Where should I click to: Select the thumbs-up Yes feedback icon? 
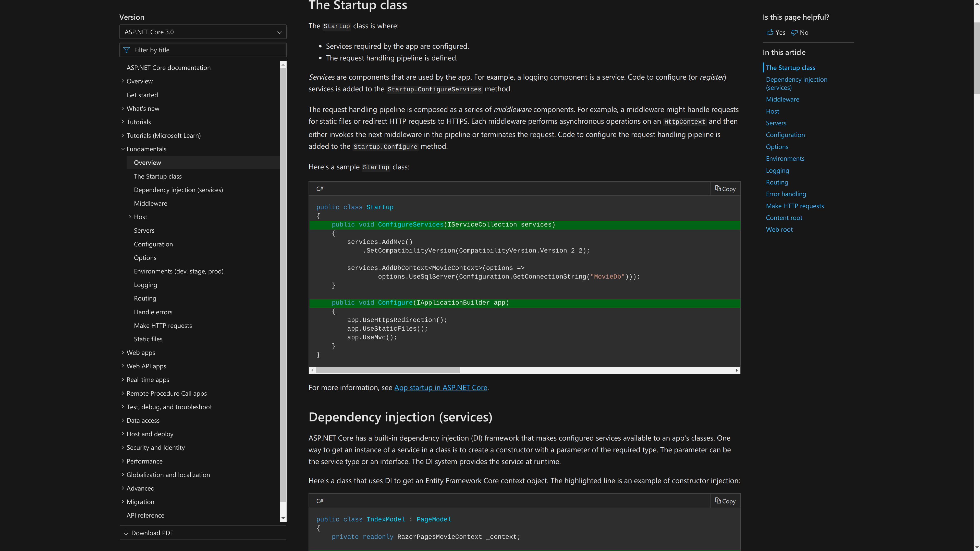click(770, 33)
